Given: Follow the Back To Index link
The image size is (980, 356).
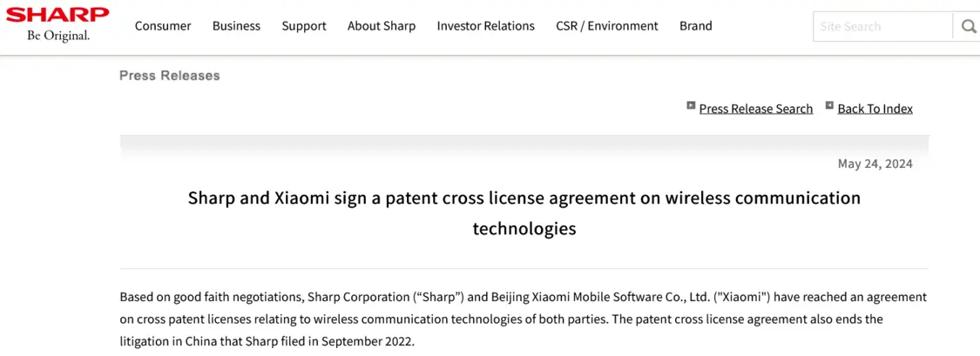Looking at the screenshot, I should point(875,109).
